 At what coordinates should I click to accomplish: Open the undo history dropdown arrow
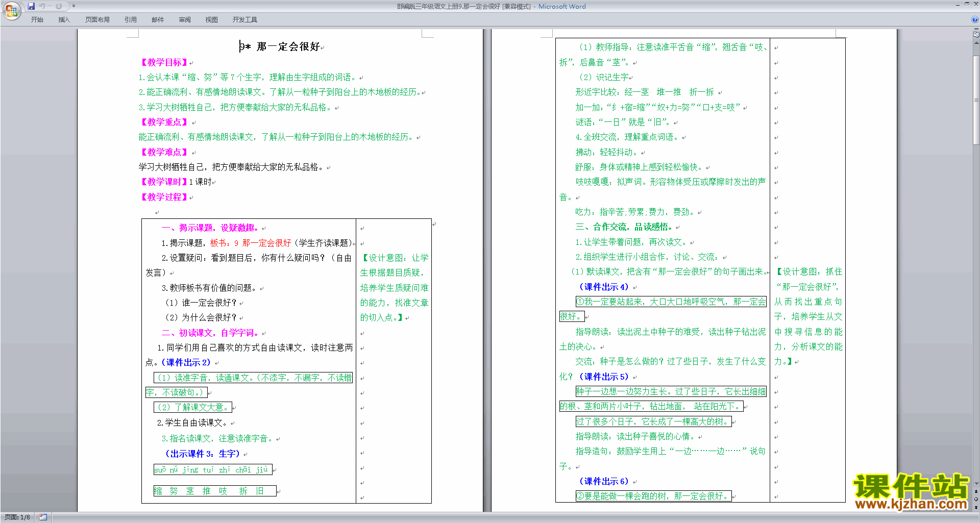click(50, 6)
